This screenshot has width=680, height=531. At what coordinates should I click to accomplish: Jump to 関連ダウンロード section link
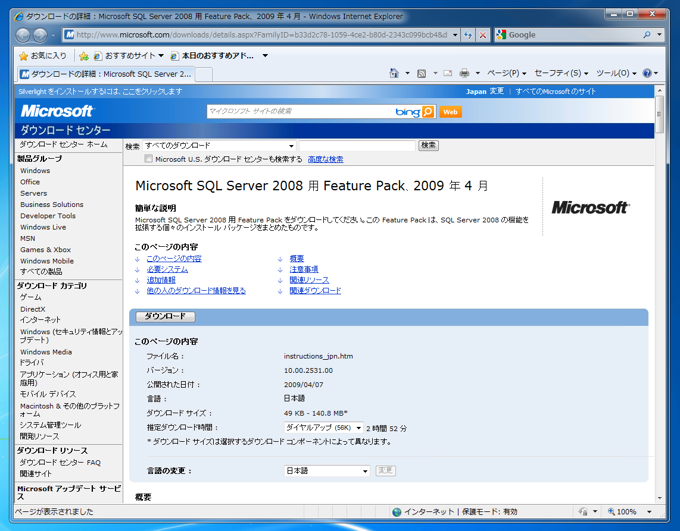click(315, 291)
